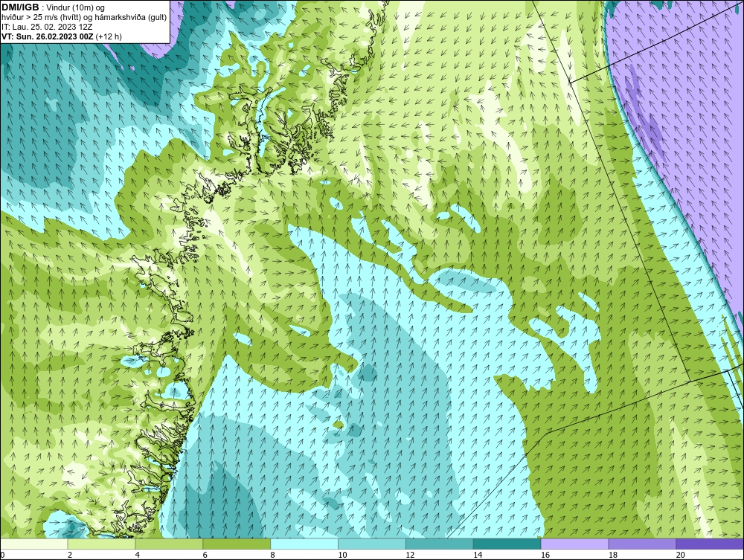Select the 18–20 m/s purple swatch
The image size is (744, 560).
[643, 544]
